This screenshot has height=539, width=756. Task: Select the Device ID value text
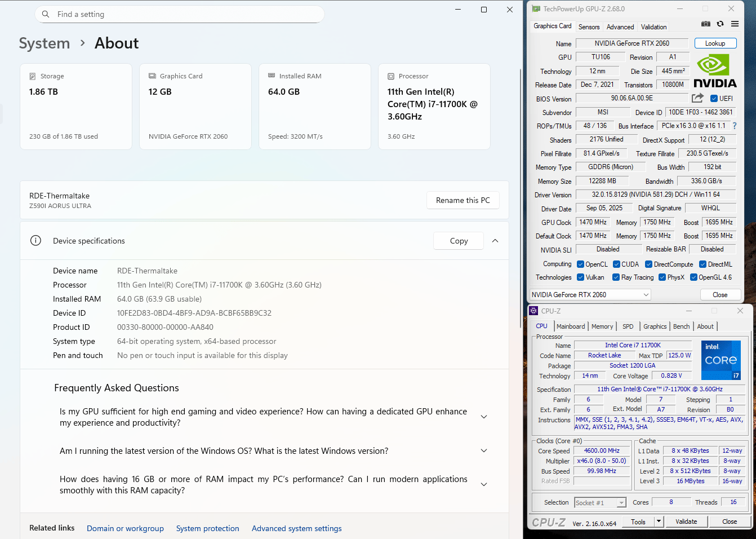[194, 313]
